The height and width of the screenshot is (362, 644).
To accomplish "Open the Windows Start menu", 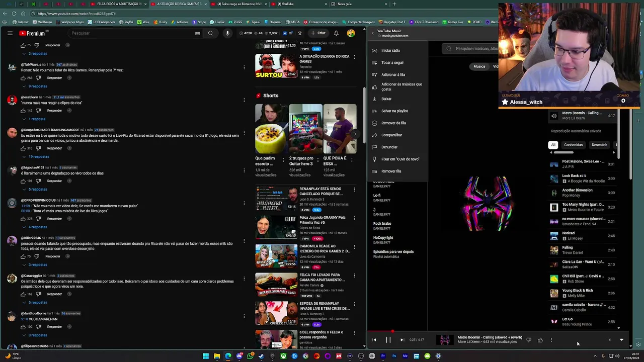I will 206,356.
